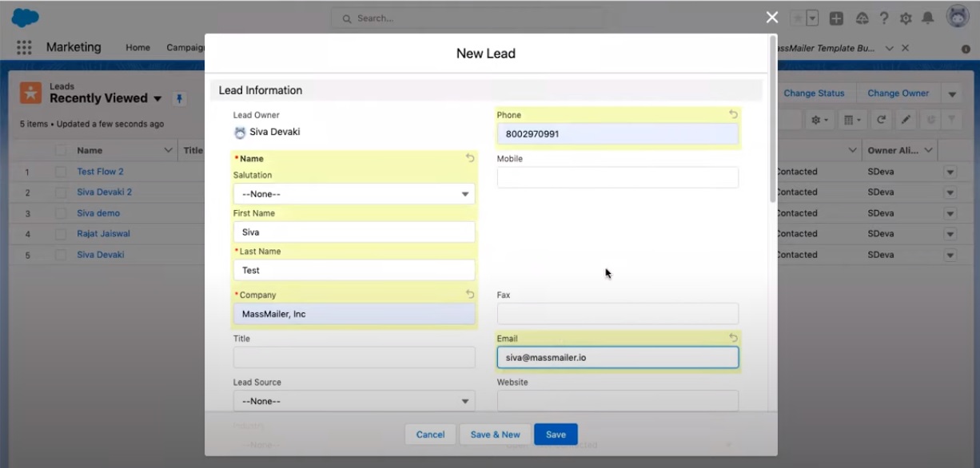View notifications via the bell icon
Viewport: 980px width, 468px height.
927,18
